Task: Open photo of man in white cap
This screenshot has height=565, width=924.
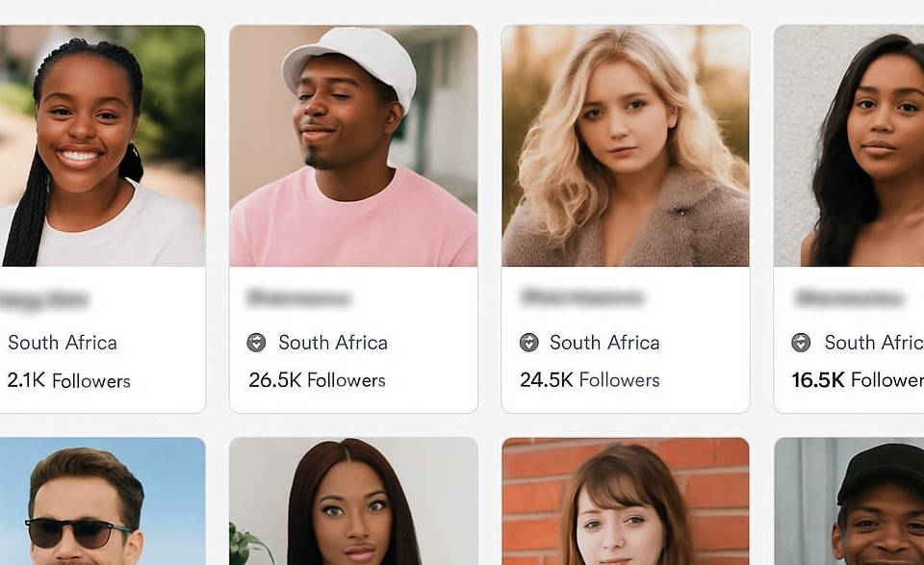Action: pos(353,145)
